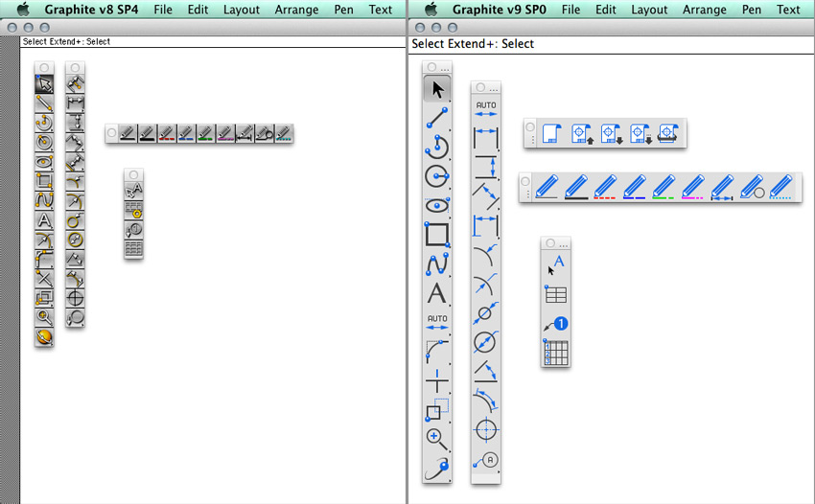Pick the overlapping squares Transform tool in v9
The width and height of the screenshot is (815, 504).
437,409
